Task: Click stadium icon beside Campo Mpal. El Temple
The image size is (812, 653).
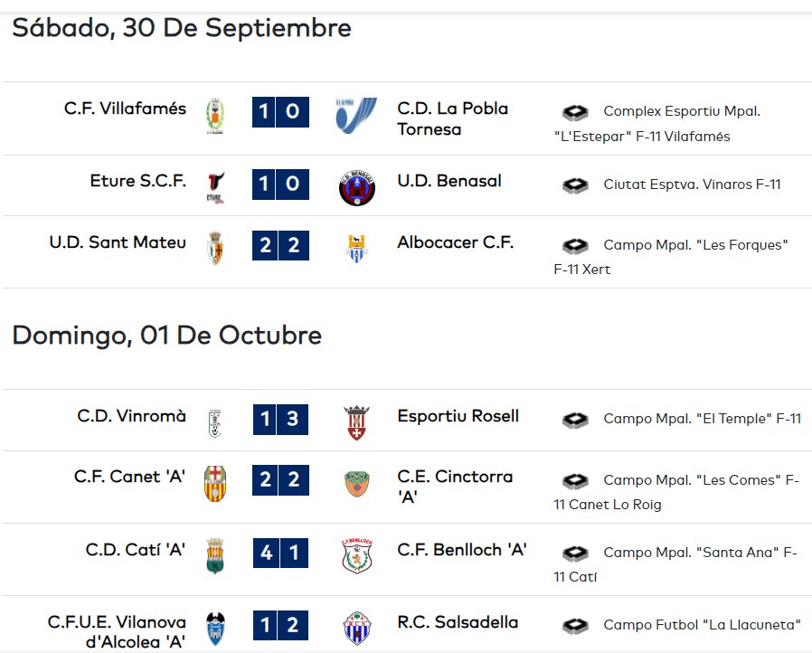Action: point(575,420)
